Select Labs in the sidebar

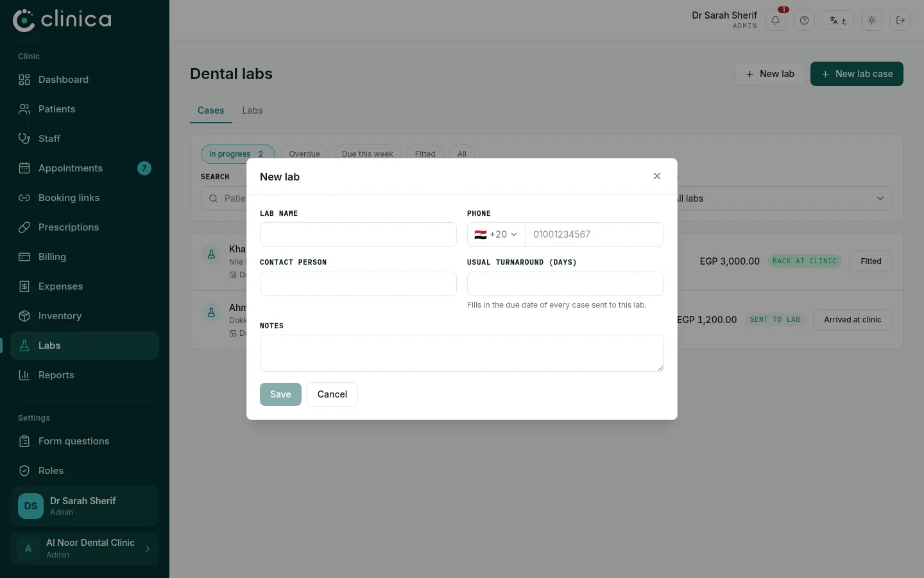tap(85, 346)
